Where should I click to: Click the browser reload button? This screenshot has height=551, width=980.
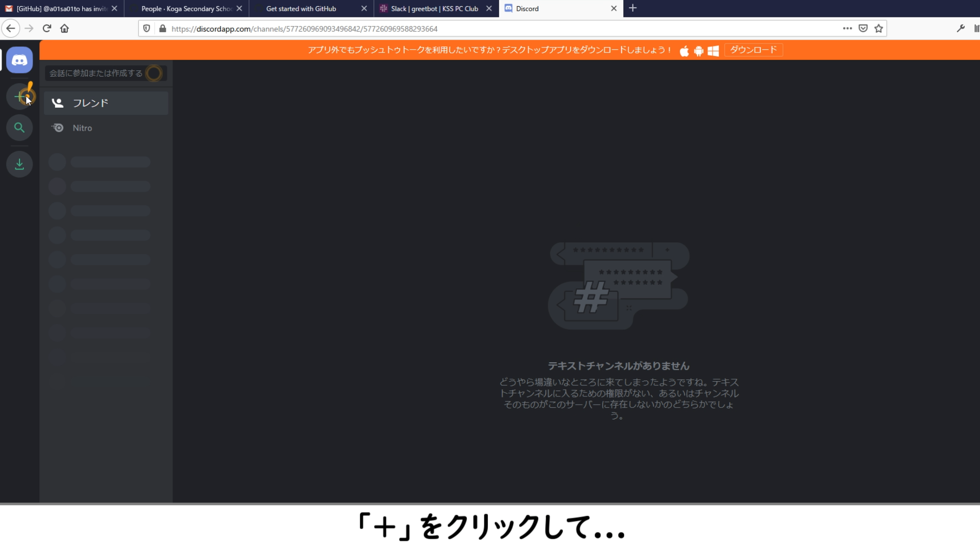47,29
